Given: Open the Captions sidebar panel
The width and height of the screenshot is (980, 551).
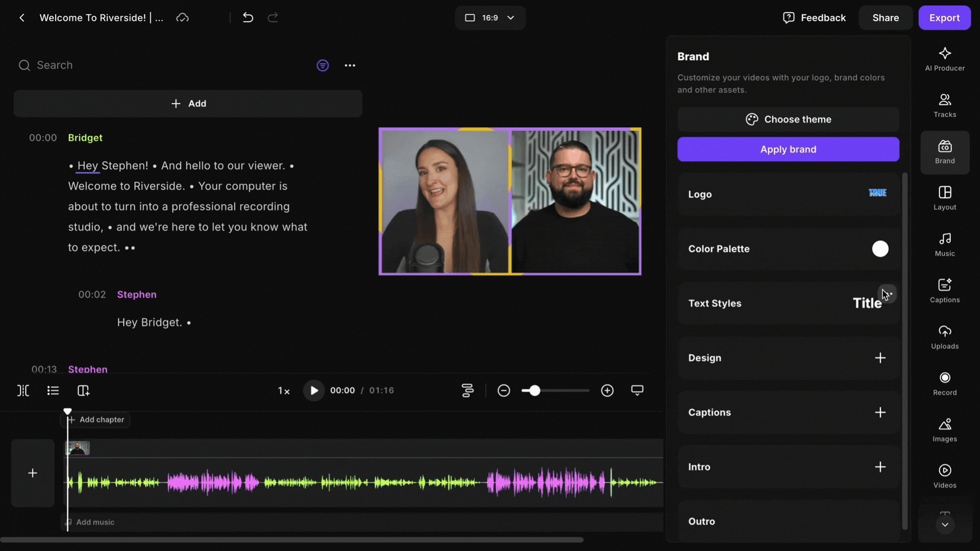Looking at the screenshot, I should click(x=945, y=291).
